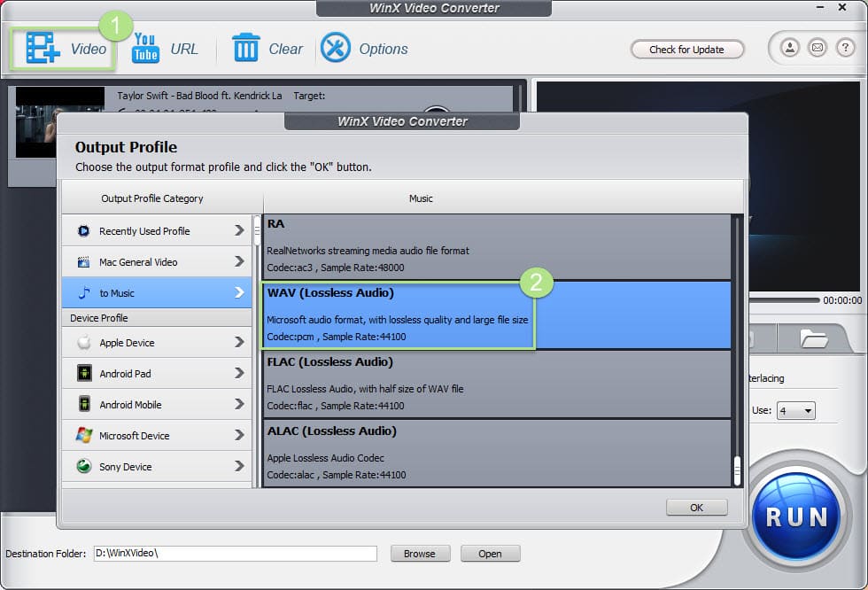
Task: Click the Sony Device icon
Action: 84,467
